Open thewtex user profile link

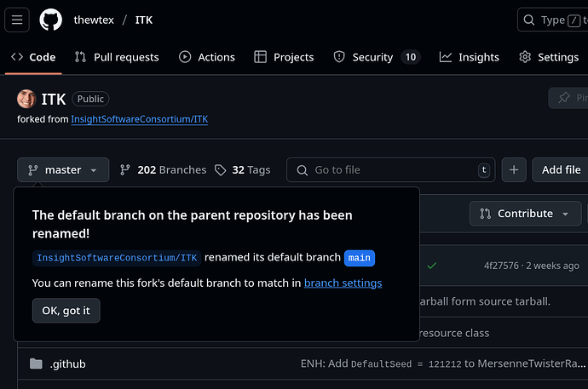point(94,20)
